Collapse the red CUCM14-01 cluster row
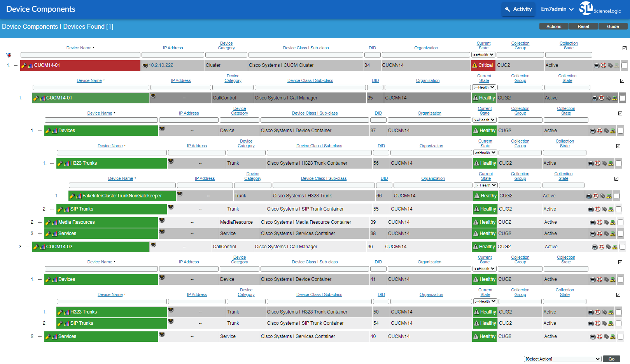The width and height of the screenshot is (630, 364). point(16,65)
